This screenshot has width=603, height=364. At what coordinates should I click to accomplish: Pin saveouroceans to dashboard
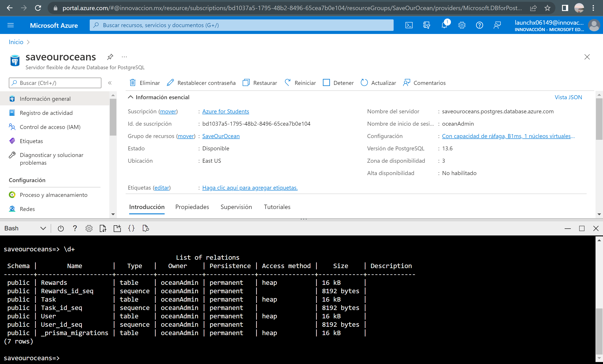[x=110, y=56]
